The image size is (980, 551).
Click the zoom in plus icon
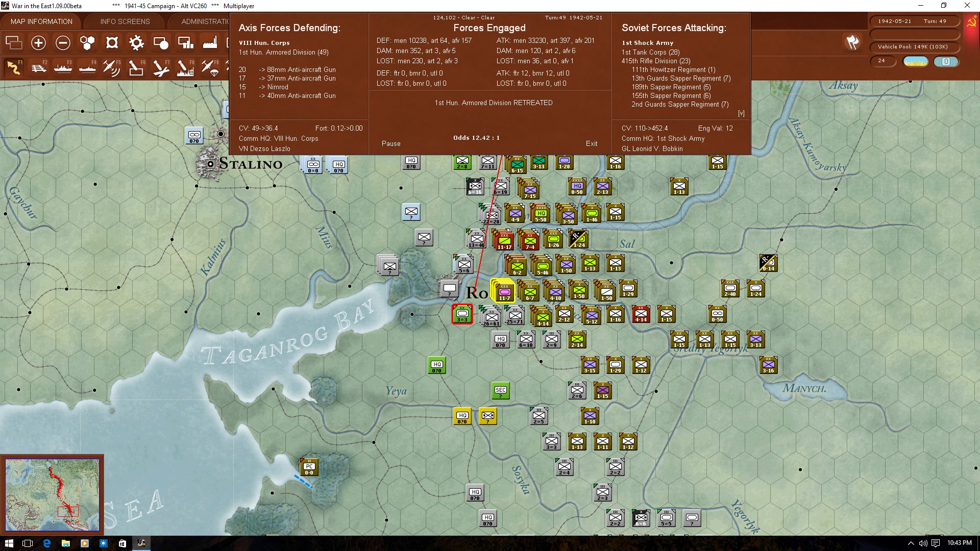click(38, 43)
